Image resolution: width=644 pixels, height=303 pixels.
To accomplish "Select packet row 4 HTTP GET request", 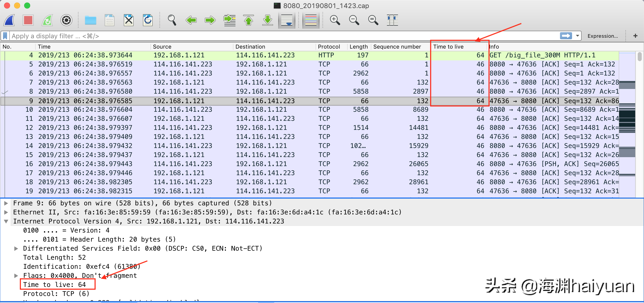I will pos(322,55).
